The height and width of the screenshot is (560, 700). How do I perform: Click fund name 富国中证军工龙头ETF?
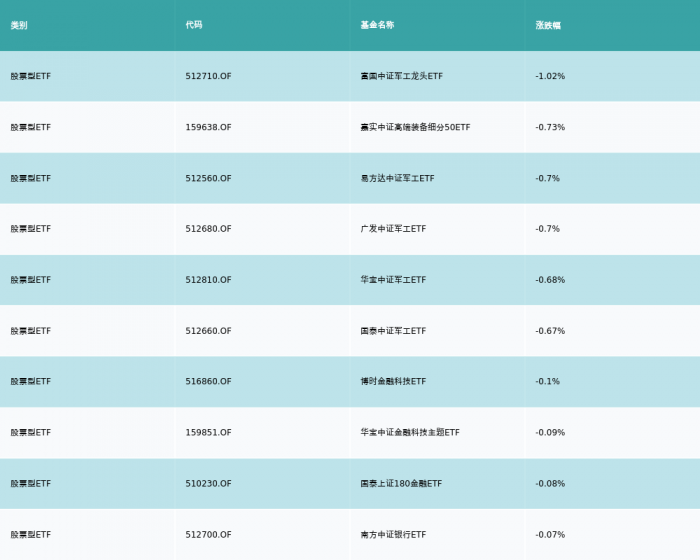(402, 76)
